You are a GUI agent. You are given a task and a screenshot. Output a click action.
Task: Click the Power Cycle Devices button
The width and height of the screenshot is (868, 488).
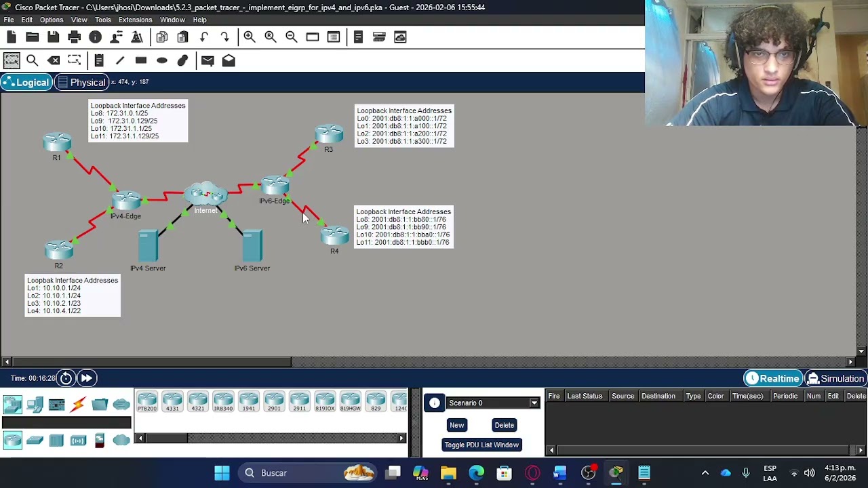coord(66,378)
